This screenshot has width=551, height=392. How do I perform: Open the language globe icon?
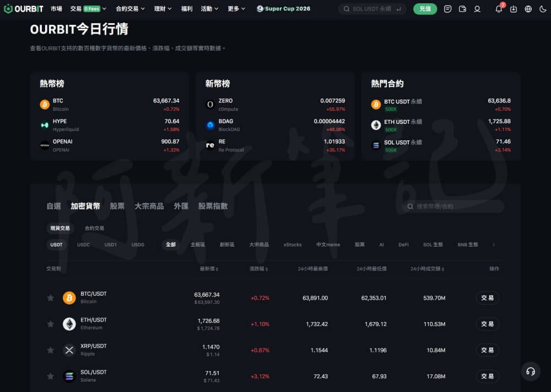tap(528, 9)
